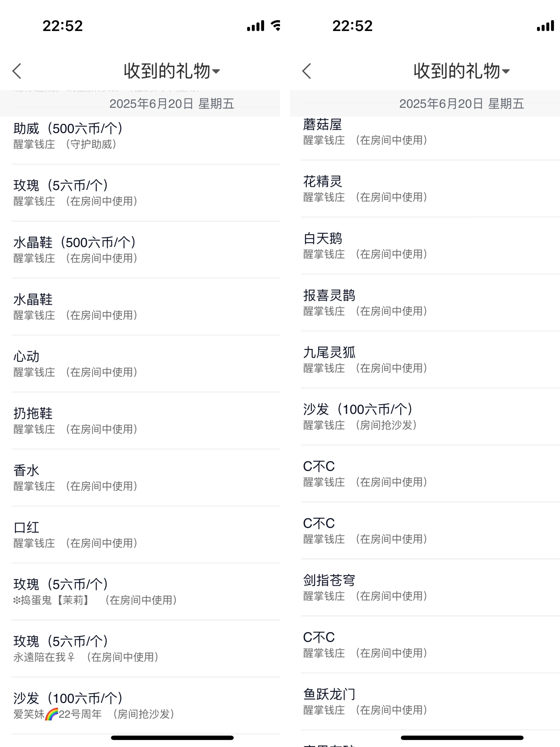Screen dimensions: 560x747
Task: Tap the 口红 gift entry
Action: [146, 535]
